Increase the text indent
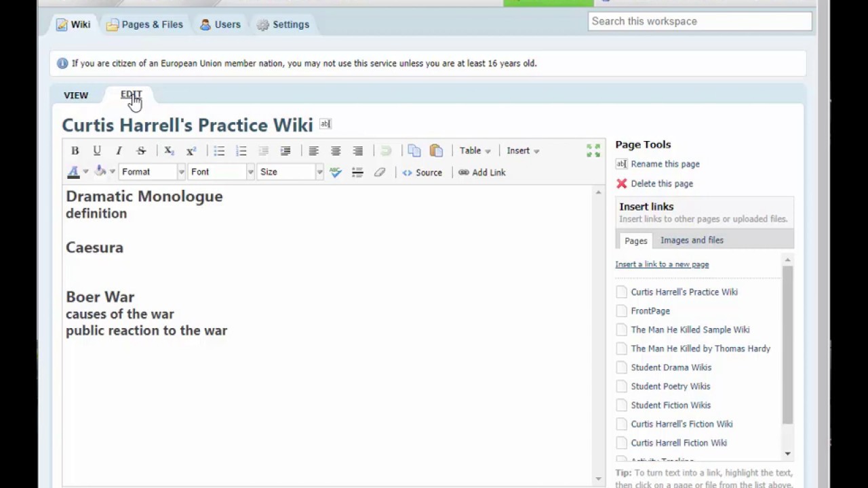Image resolution: width=868 pixels, height=488 pixels. pyautogui.click(x=285, y=150)
